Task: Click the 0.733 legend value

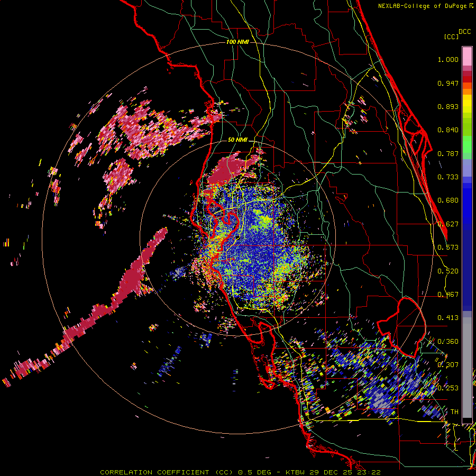Action: pos(448,177)
